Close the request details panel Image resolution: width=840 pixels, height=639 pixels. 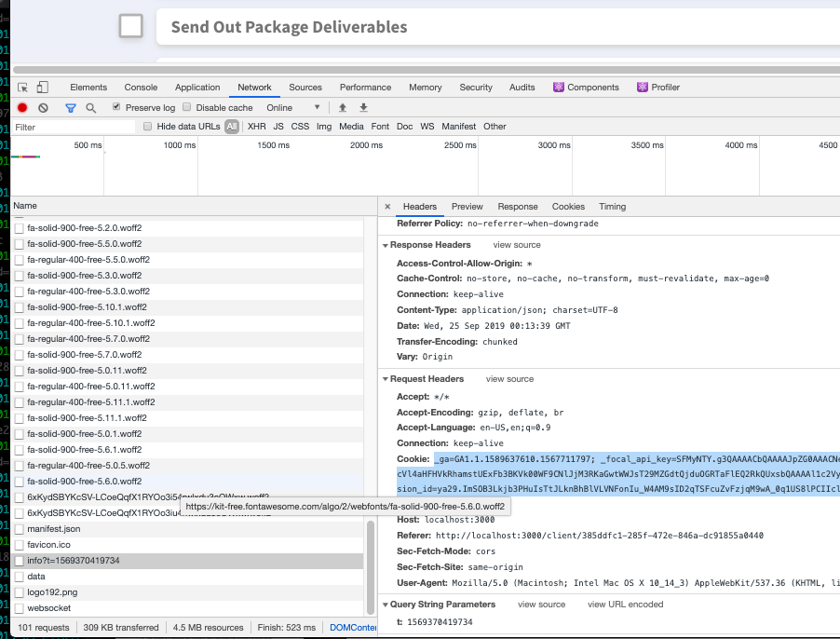387,207
